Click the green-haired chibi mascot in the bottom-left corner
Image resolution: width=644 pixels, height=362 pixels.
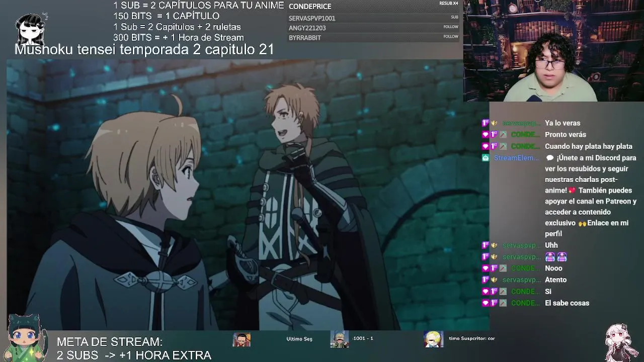click(25, 338)
